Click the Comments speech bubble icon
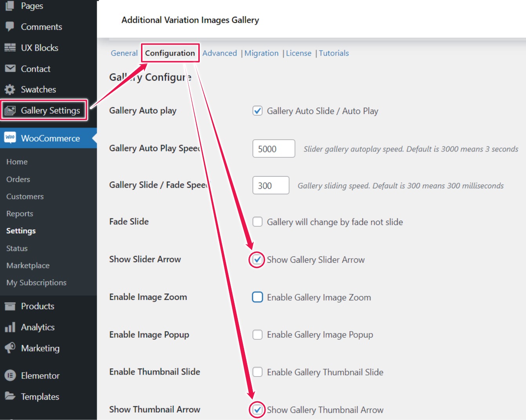Screen dimensions: 526x420 (10, 27)
